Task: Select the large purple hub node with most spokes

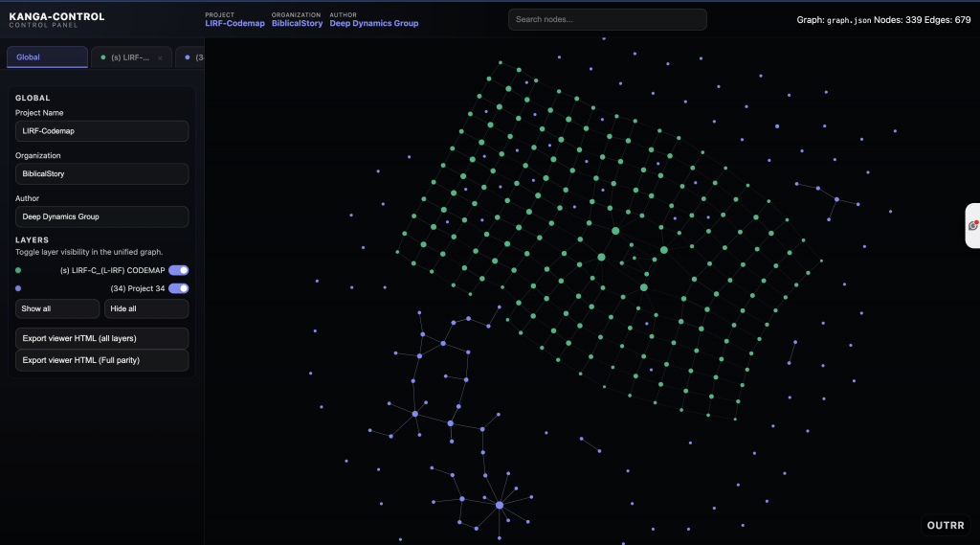Action: point(499,505)
